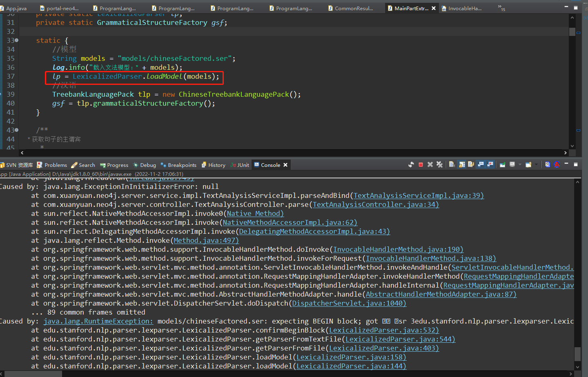Close the Console view tab
Image resolution: width=588 pixels, height=377 pixels.
click(x=285, y=165)
